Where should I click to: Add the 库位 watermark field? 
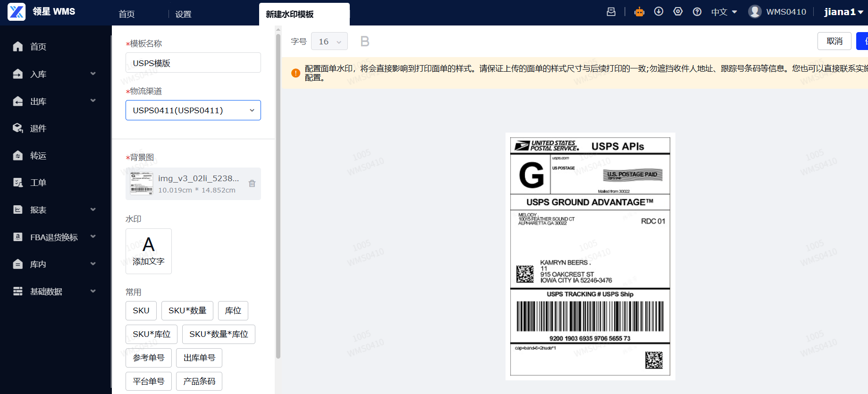coord(233,310)
